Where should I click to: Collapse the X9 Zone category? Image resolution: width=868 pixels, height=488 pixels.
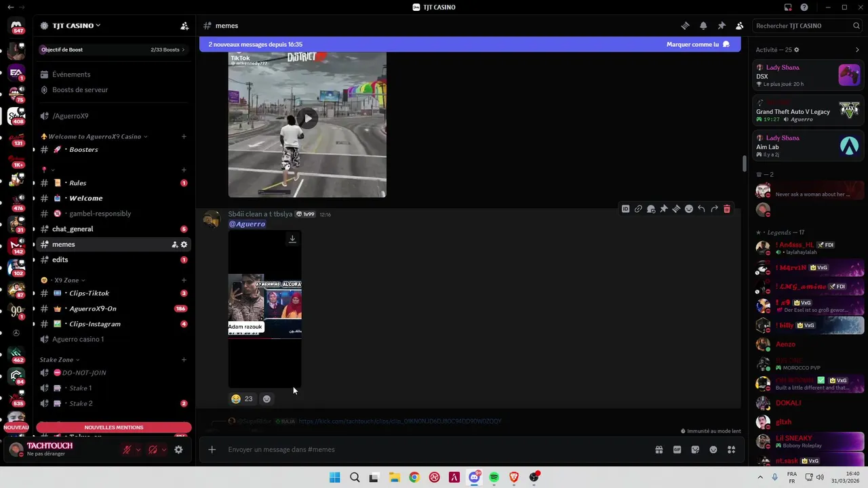[63, 280]
